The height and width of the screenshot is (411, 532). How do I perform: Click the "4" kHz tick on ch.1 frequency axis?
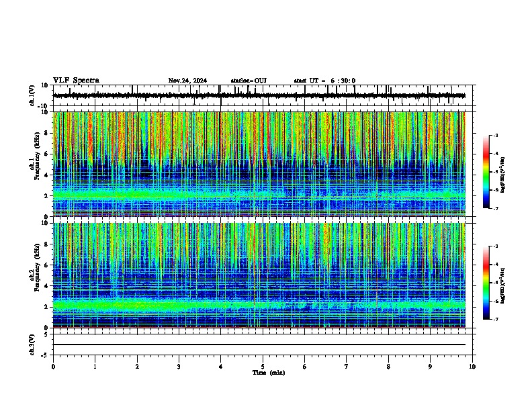46,175
